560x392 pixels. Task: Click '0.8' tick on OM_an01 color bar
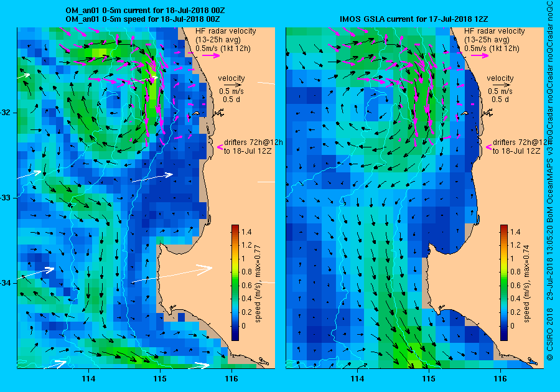tap(246, 272)
